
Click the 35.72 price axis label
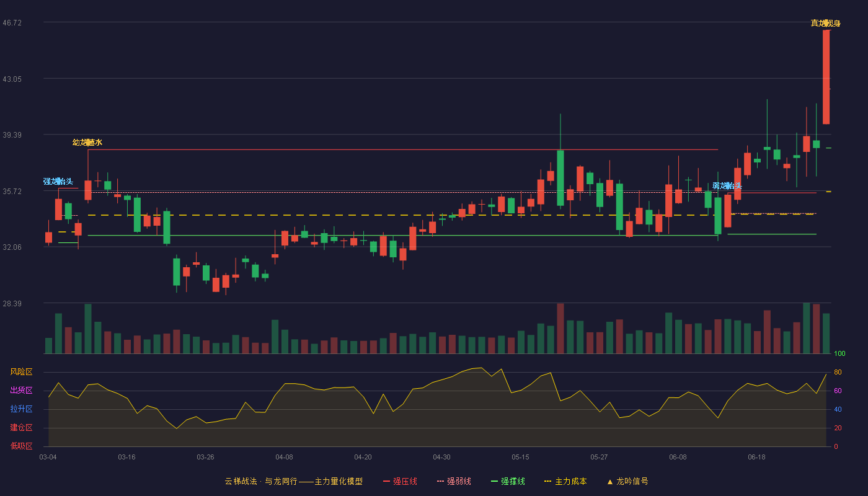pos(12,192)
